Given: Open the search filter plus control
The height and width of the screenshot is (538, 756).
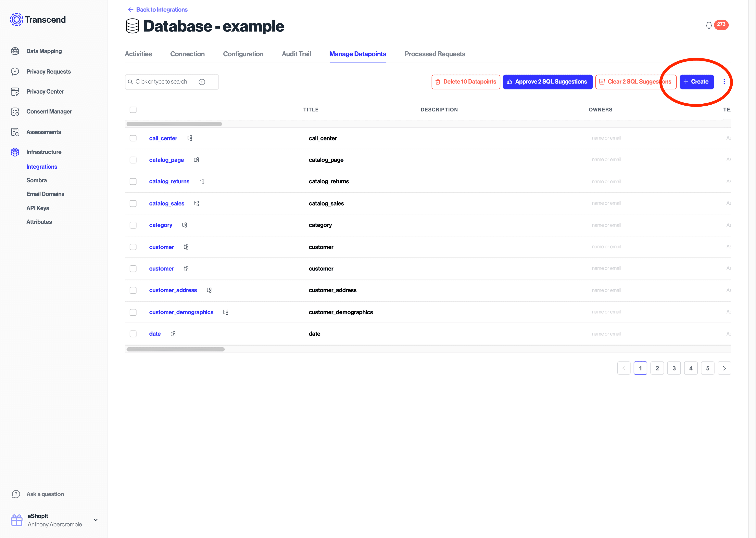Looking at the screenshot, I should pyautogui.click(x=202, y=82).
